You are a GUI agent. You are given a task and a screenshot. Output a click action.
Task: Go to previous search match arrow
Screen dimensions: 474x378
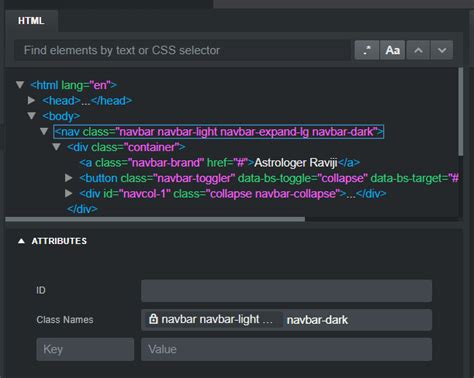coord(418,50)
